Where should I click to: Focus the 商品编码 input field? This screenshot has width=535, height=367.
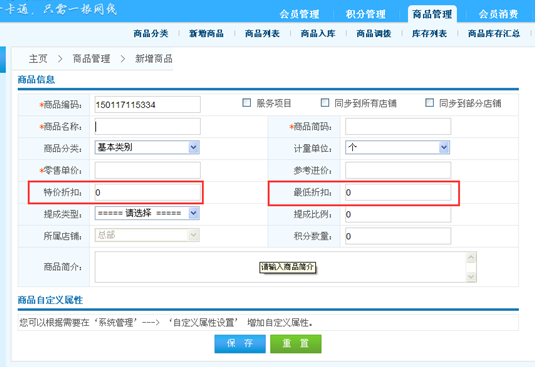click(147, 104)
